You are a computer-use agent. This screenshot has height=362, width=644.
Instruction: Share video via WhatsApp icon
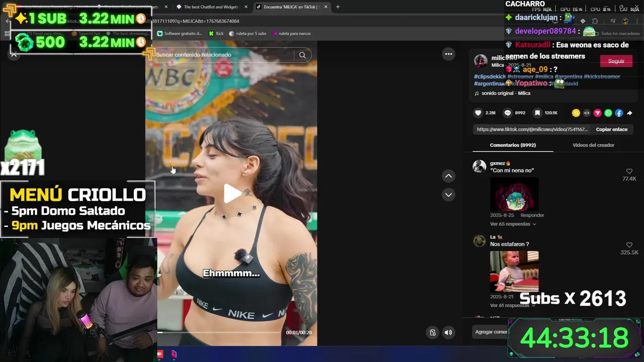coord(608,113)
